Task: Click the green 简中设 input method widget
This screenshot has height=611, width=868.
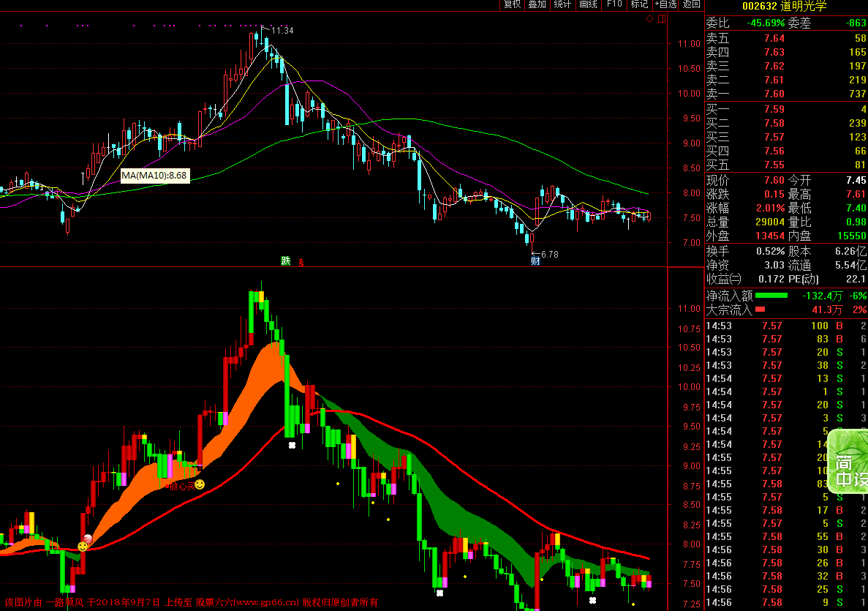Action: click(x=848, y=461)
